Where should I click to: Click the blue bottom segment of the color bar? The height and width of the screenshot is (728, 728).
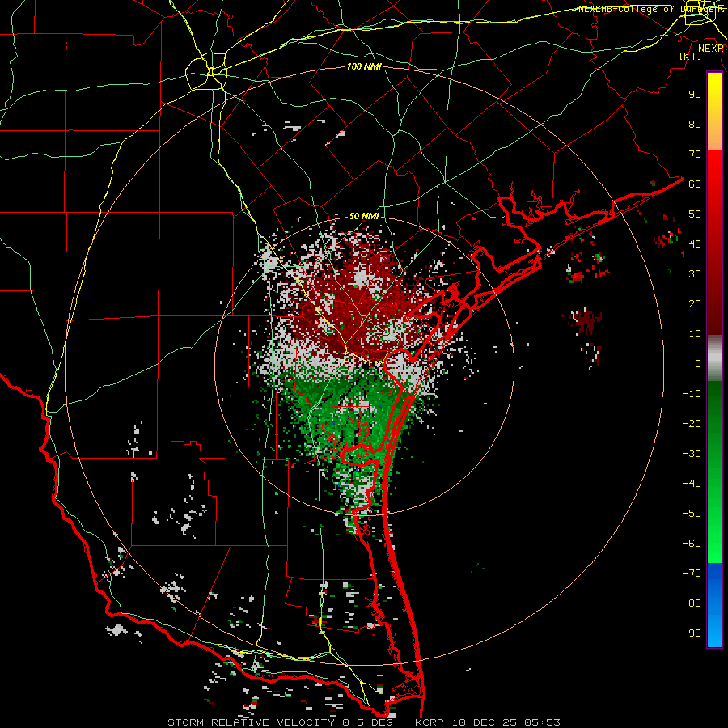click(714, 605)
